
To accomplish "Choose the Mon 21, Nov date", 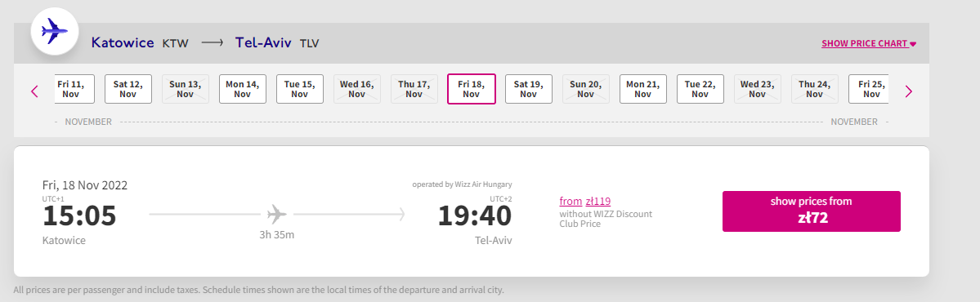I will coord(643,89).
